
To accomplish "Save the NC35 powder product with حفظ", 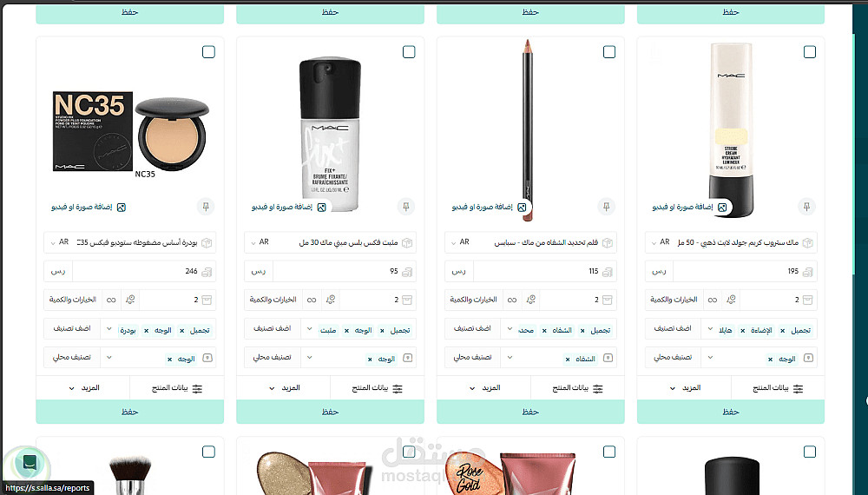I will coord(130,412).
